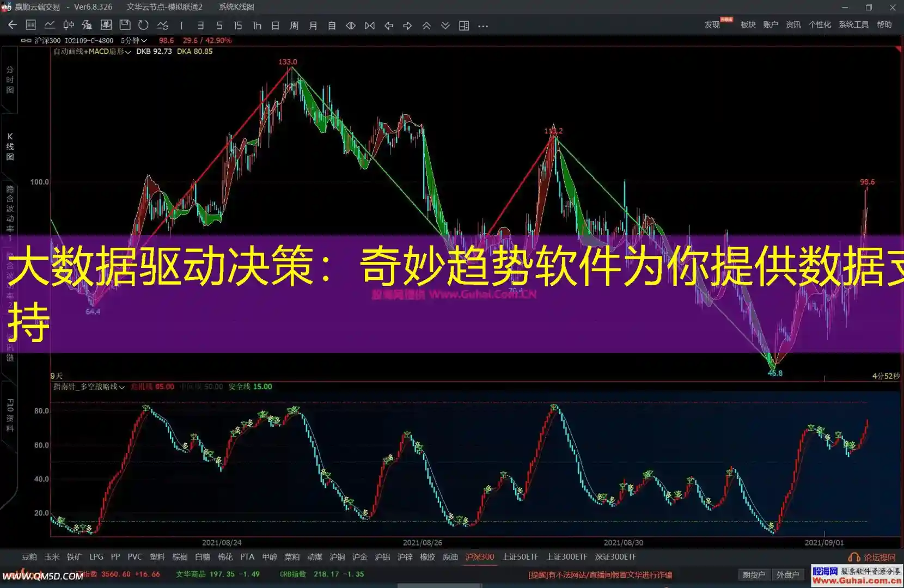Open the 指南针_多空战略线 indicator dropdown
This screenshot has width=904, height=588.
click(89, 387)
